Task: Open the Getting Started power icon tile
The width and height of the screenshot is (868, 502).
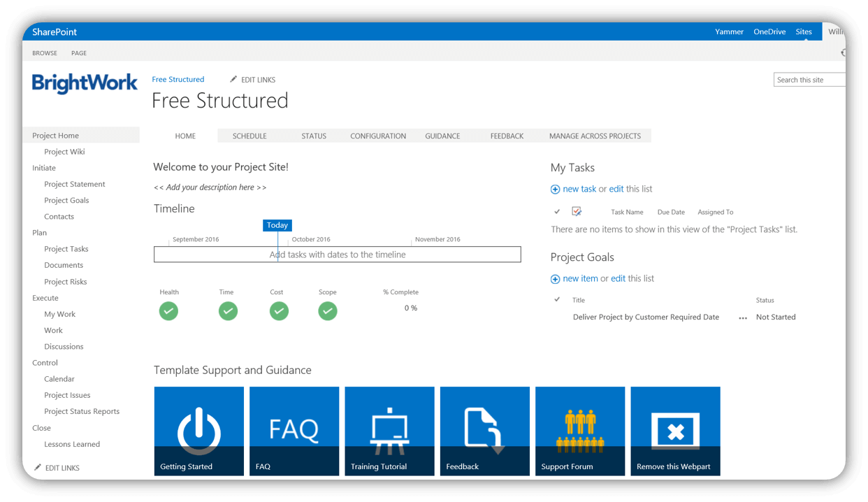Action: click(x=199, y=431)
